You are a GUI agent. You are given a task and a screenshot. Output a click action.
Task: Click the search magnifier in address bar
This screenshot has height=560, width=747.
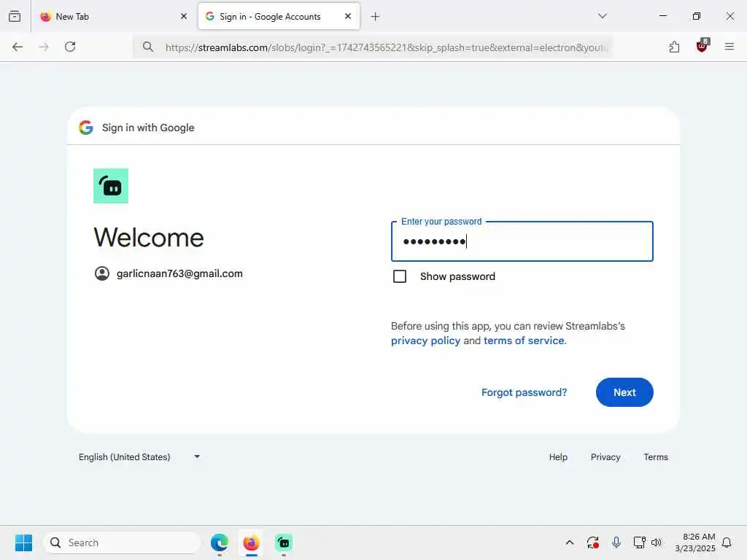pyautogui.click(x=148, y=47)
